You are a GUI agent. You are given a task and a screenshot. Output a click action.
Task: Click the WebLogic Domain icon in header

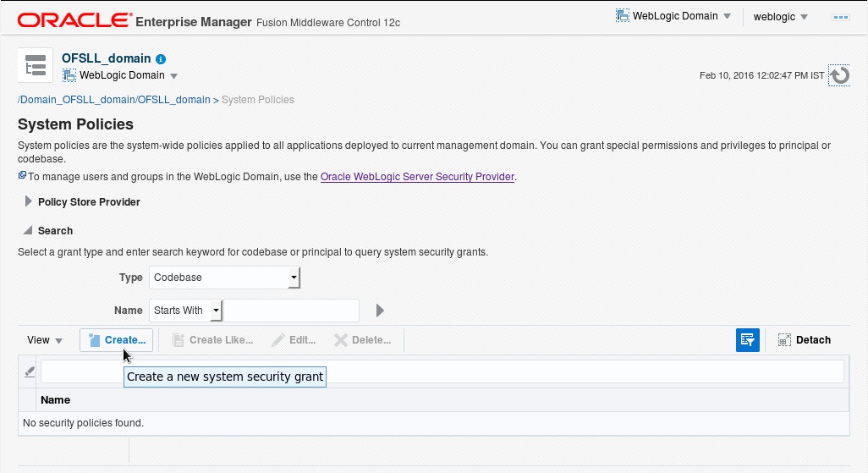[623, 15]
